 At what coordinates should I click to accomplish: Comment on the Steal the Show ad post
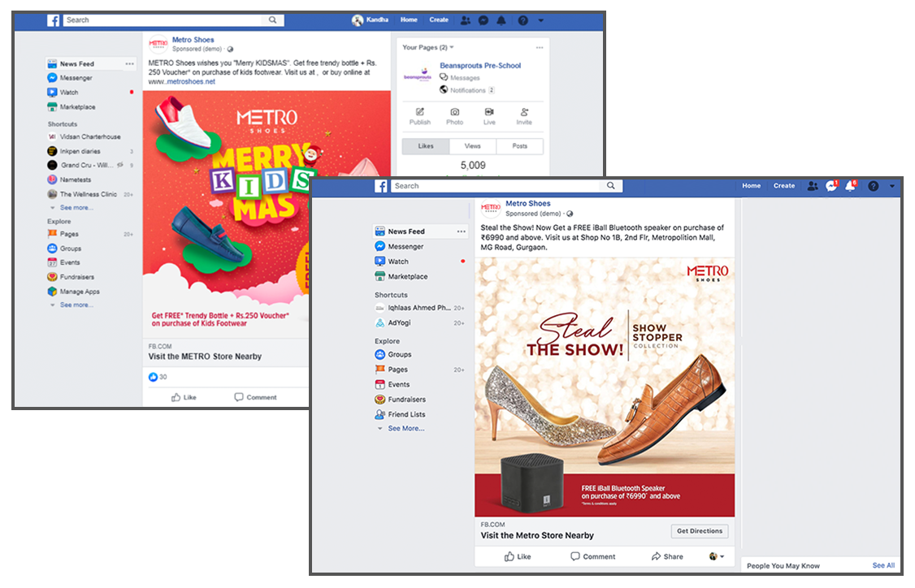click(x=593, y=556)
